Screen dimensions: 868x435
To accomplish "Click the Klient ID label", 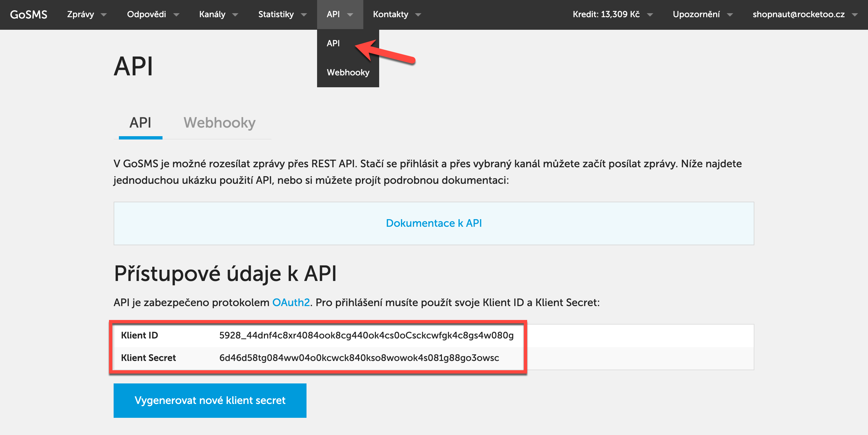I will [x=139, y=335].
